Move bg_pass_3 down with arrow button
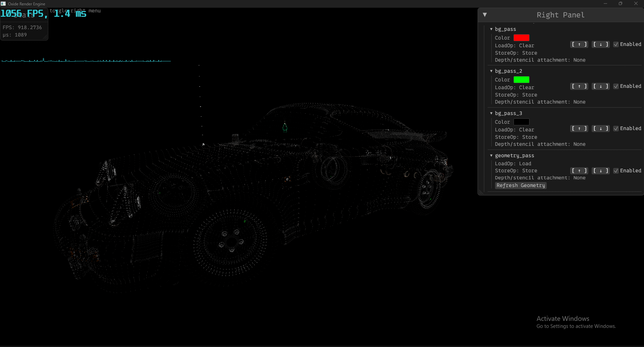644x347 pixels. [601, 128]
